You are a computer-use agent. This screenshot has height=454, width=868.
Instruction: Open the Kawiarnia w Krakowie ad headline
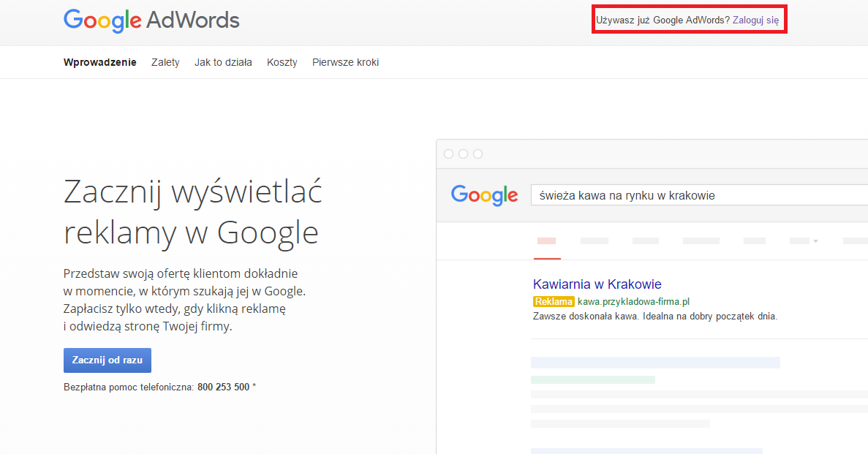[597, 284]
